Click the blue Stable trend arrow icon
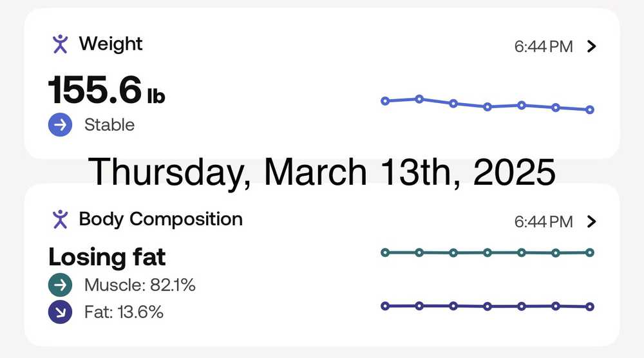The width and height of the screenshot is (644, 358). click(x=60, y=125)
